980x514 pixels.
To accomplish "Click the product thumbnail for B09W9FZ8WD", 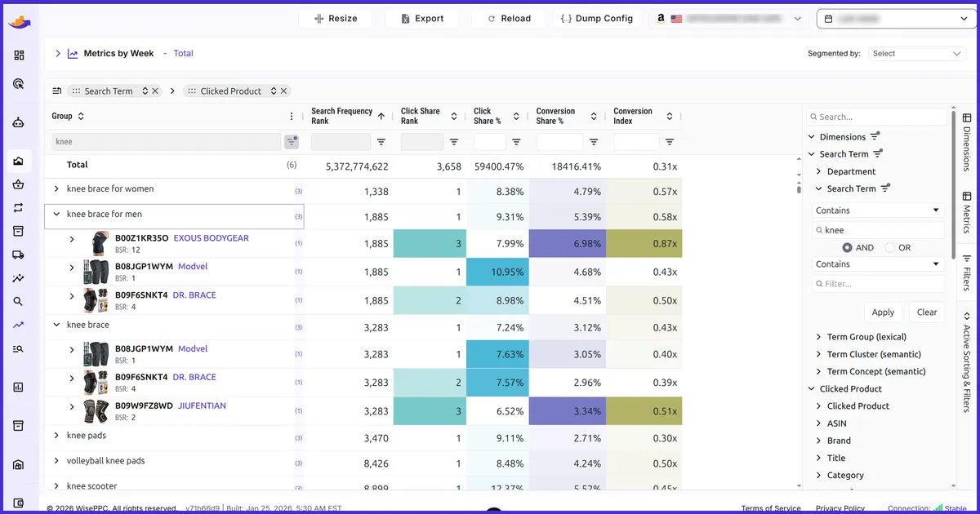I will pyautogui.click(x=96, y=411).
